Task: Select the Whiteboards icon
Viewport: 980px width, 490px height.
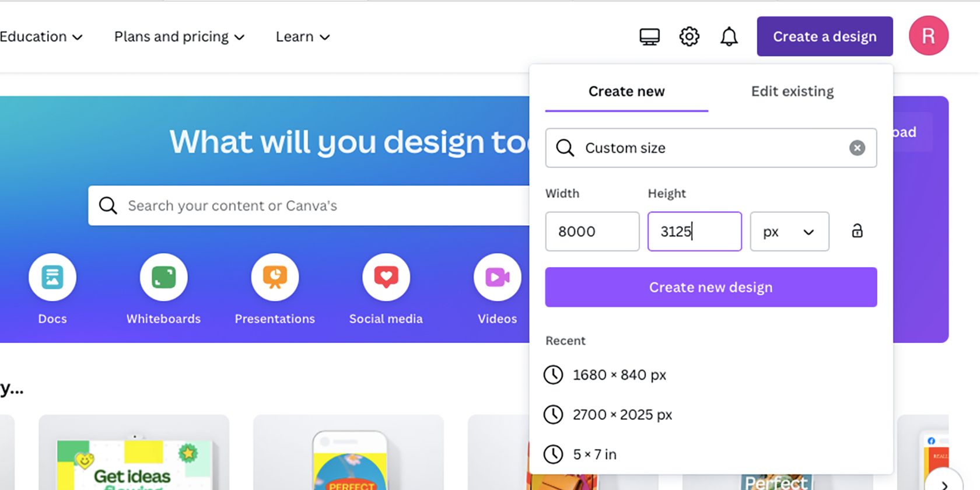Action: pyautogui.click(x=163, y=277)
